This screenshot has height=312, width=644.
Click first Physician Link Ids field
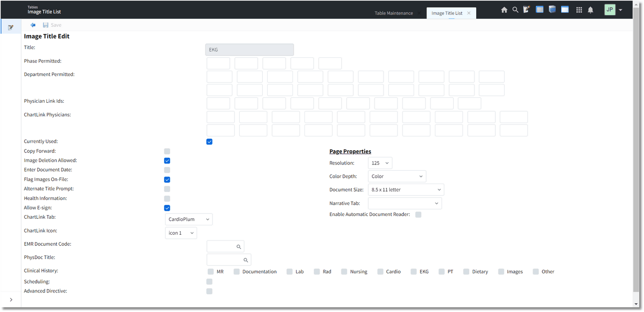(x=218, y=104)
